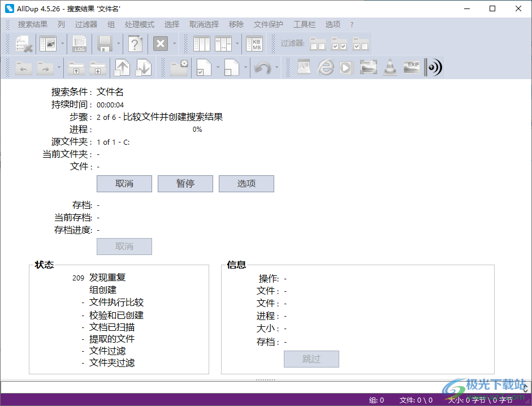Click the 209 发现重复 status line
Screen dimensions: 532x406
pos(99,278)
